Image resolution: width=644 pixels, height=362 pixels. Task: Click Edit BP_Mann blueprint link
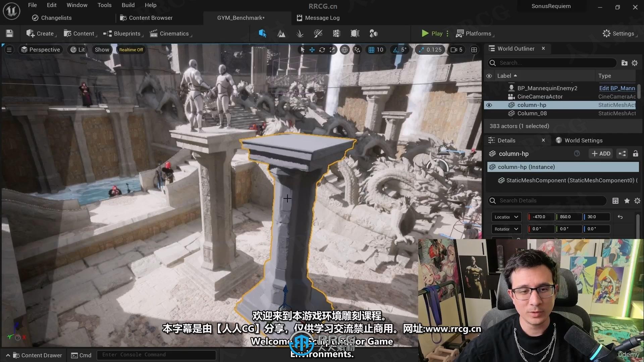(617, 88)
